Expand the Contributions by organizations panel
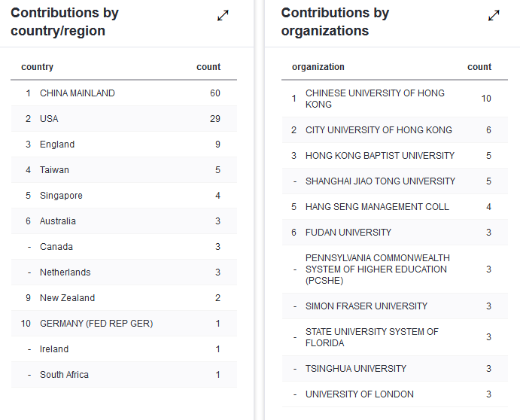Screen dimensions: 520x420 click(x=494, y=16)
